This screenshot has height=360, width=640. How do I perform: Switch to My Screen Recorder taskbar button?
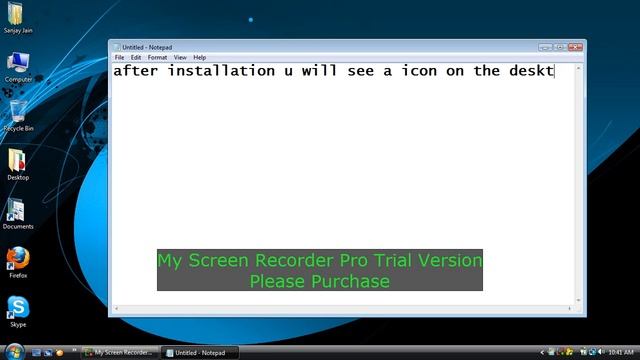coord(119,353)
